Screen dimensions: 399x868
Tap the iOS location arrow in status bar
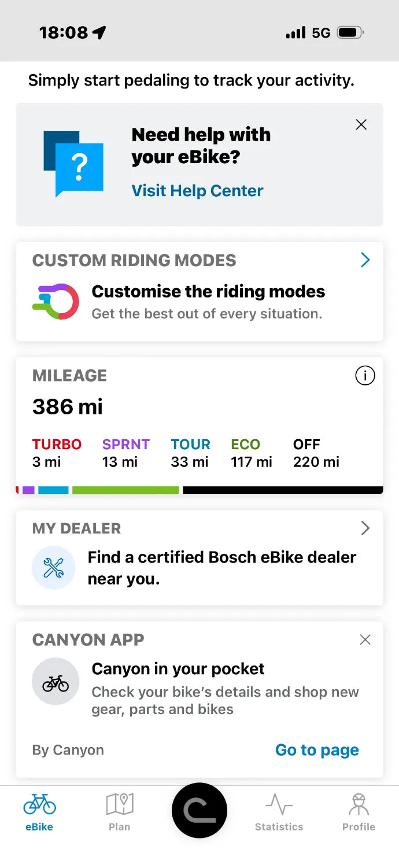click(x=99, y=33)
